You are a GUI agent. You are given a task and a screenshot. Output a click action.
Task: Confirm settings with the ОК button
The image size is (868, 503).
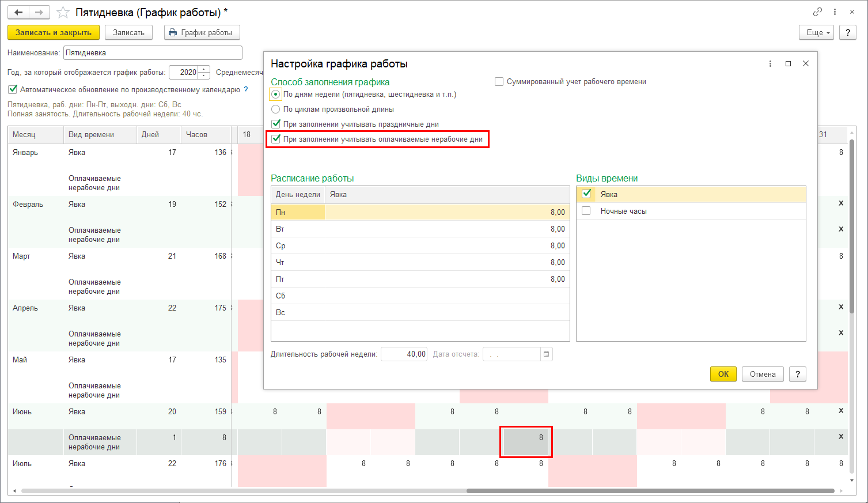[723, 374]
